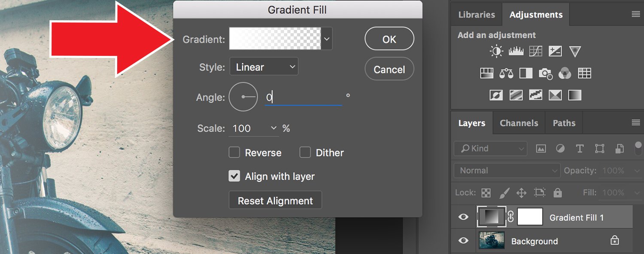Switch to the Libraries tab
This screenshot has width=644, height=254.
pyautogui.click(x=477, y=15)
